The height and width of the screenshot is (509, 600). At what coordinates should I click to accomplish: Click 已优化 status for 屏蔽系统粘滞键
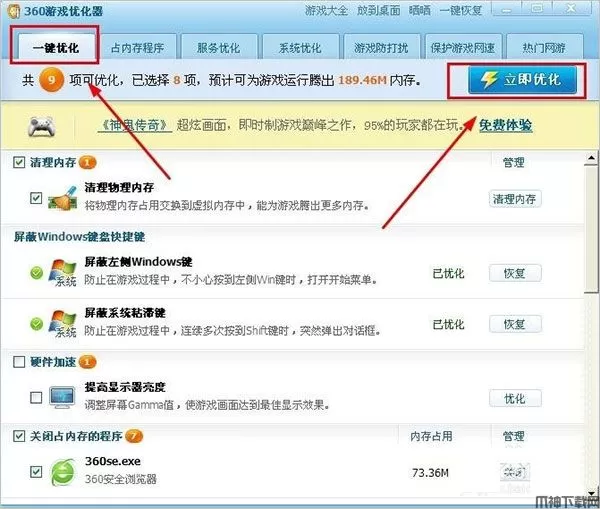[x=448, y=324]
